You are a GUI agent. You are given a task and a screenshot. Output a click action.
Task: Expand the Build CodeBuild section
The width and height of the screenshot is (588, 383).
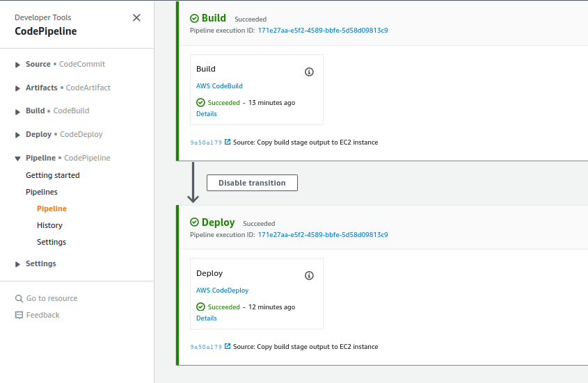coord(17,111)
